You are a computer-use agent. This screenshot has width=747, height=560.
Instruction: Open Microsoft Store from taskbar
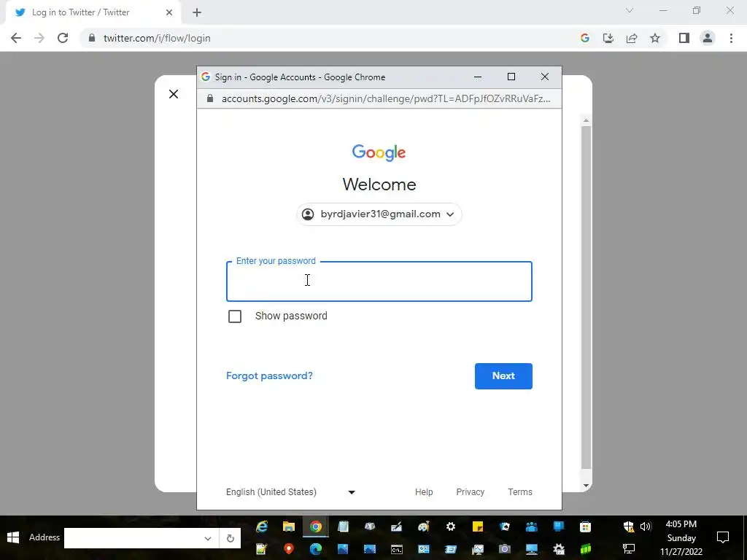[x=586, y=526]
